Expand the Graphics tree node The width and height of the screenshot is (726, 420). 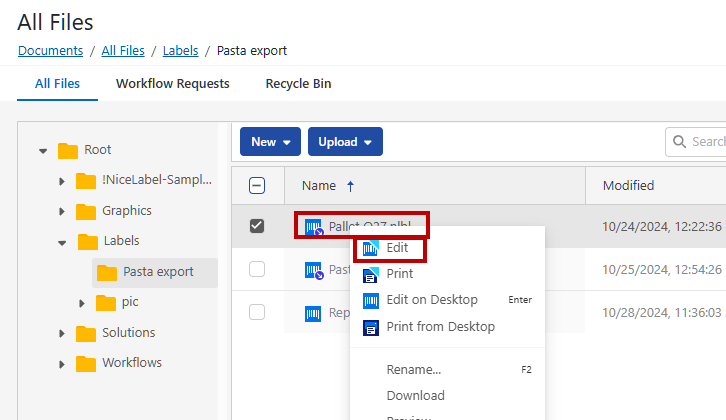62,212
